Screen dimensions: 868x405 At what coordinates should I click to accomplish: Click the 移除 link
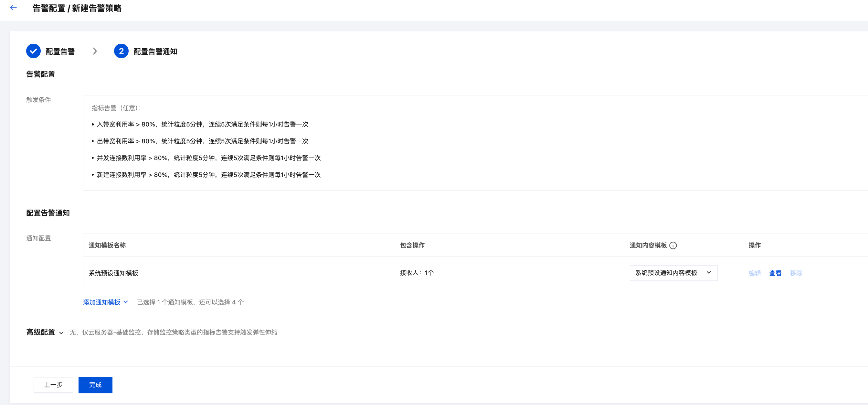(796, 273)
